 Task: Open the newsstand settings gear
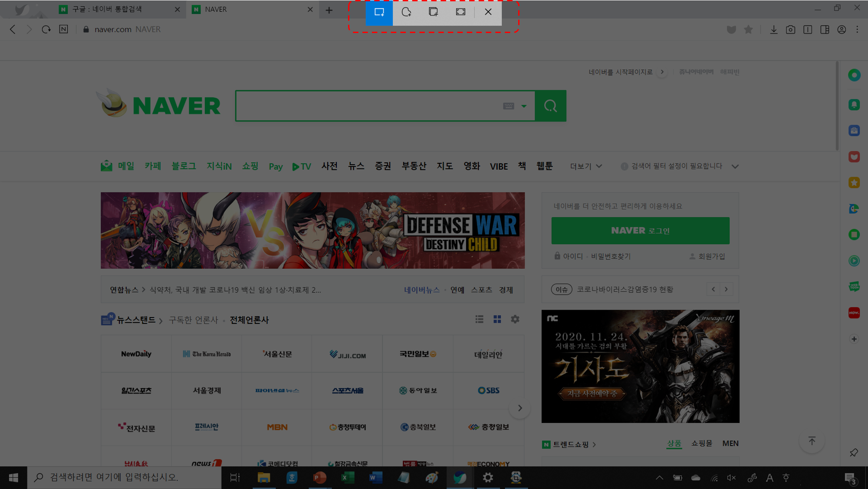(515, 320)
